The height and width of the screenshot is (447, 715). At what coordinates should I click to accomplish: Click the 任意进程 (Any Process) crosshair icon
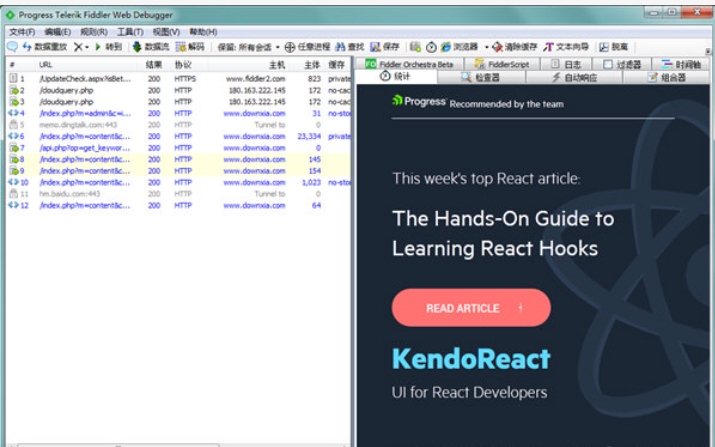(290, 47)
